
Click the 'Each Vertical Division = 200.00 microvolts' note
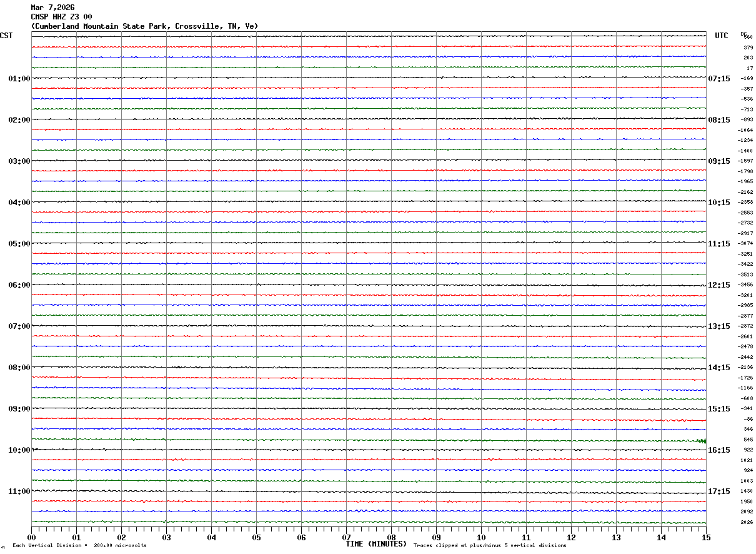tap(80, 546)
